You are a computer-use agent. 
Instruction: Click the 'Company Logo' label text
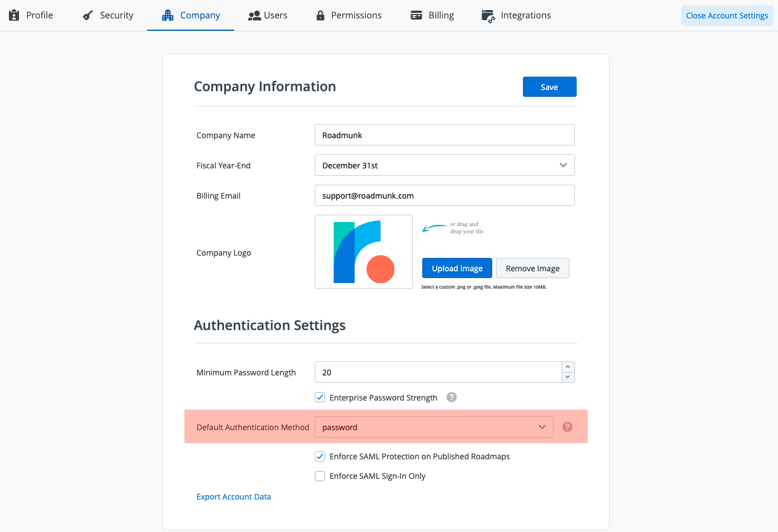click(224, 253)
